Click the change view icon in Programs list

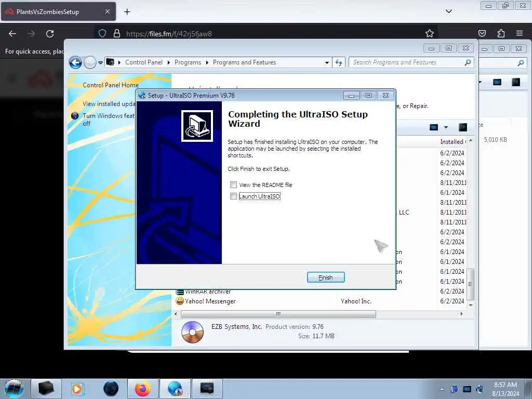click(434, 127)
